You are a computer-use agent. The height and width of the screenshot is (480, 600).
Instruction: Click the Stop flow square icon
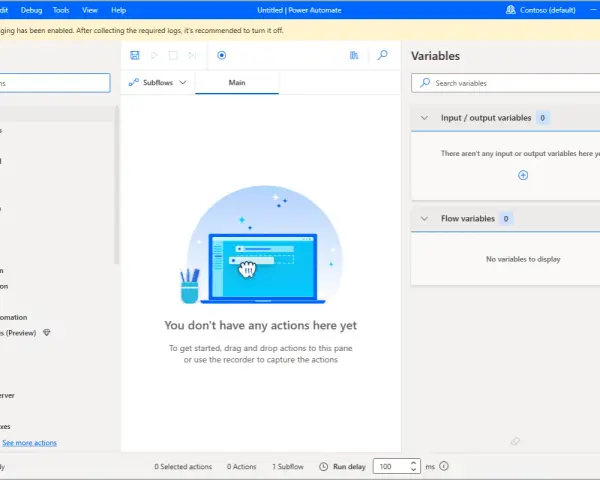click(173, 56)
